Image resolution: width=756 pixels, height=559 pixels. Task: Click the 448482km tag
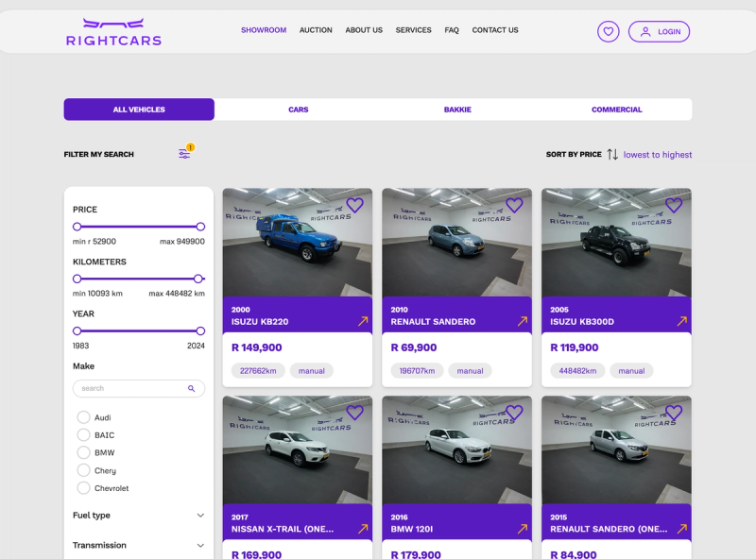(577, 370)
